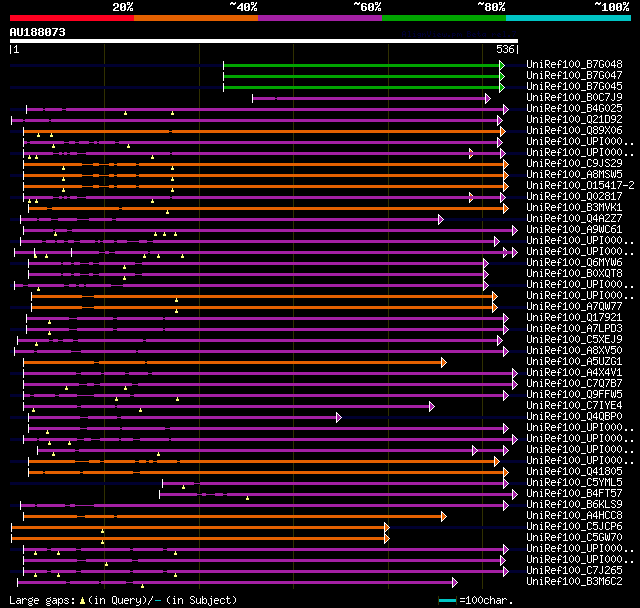Click the red 20% identity legend segment

[72, 18]
